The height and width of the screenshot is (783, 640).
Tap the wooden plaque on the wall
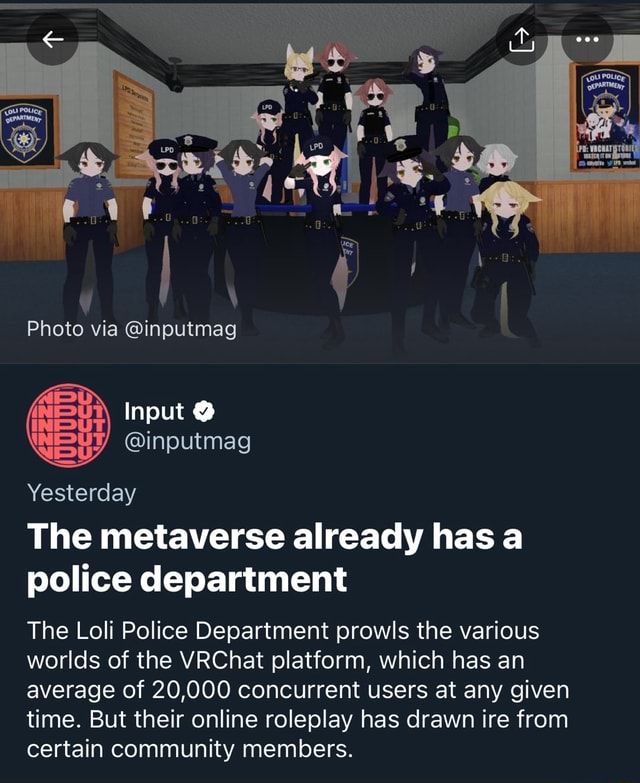(x=133, y=125)
